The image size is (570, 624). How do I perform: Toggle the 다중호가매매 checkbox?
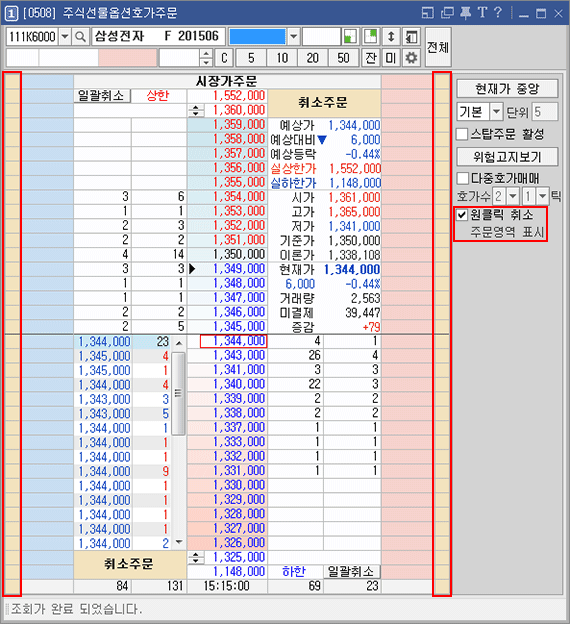coord(463,178)
